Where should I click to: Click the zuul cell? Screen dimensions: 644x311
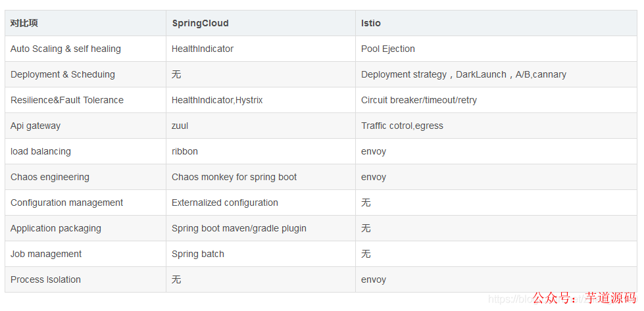[x=180, y=126]
